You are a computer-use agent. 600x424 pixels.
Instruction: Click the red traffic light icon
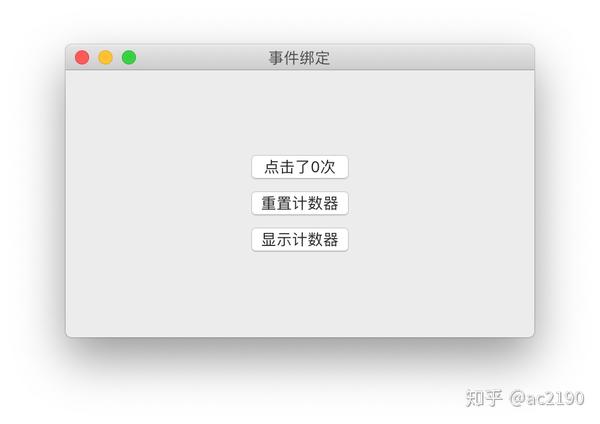pos(82,57)
